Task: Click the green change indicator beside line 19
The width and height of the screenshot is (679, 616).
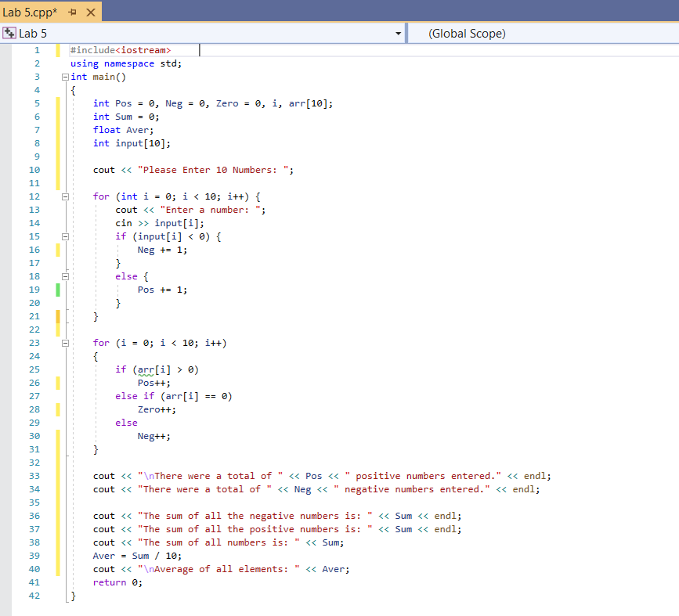Action: coord(56,289)
